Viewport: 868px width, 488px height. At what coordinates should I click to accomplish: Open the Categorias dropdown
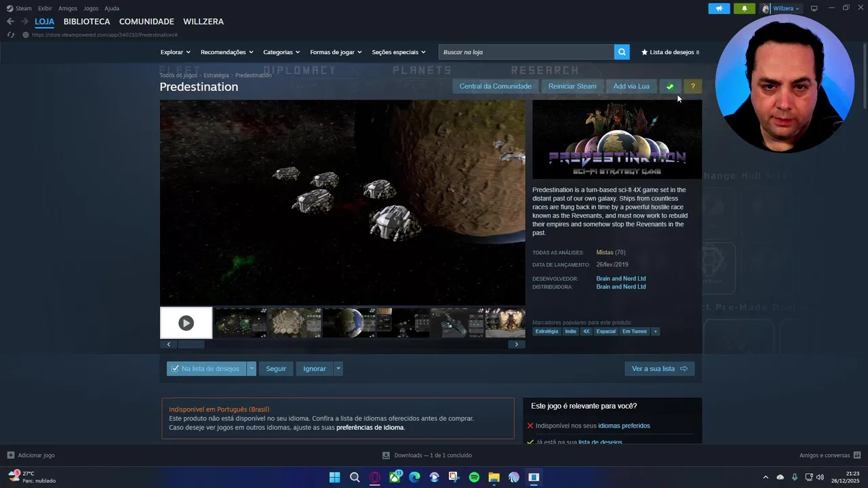click(x=281, y=52)
